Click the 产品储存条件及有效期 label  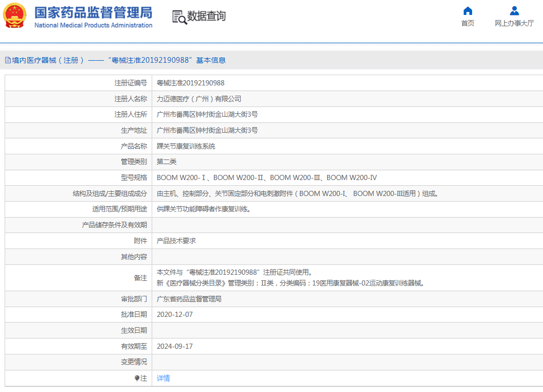[x=114, y=225]
